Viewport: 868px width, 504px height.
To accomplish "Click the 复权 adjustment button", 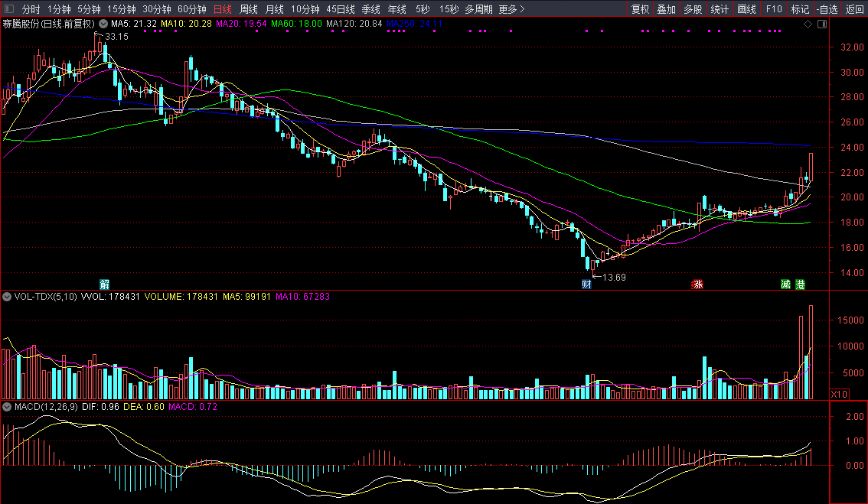I will (640, 9).
